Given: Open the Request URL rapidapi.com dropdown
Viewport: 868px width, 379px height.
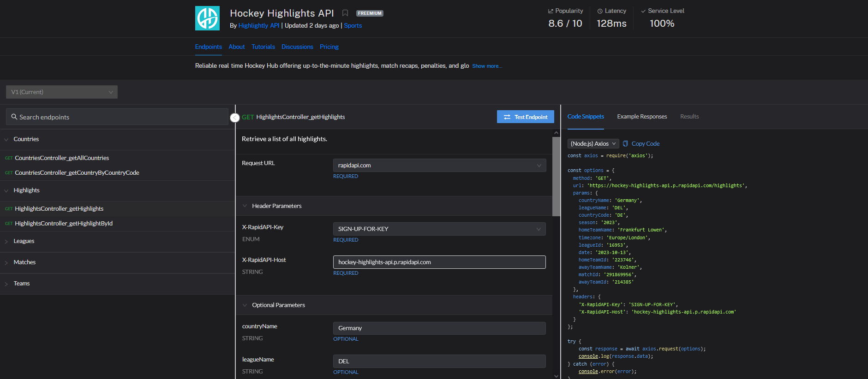Looking at the screenshot, I should (439, 165).
